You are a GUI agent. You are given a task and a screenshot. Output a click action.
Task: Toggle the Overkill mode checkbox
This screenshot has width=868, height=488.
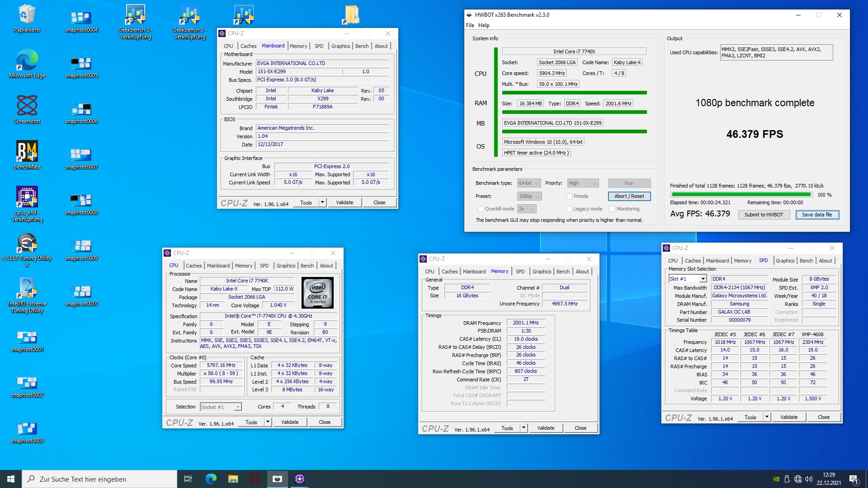point(481,209)
